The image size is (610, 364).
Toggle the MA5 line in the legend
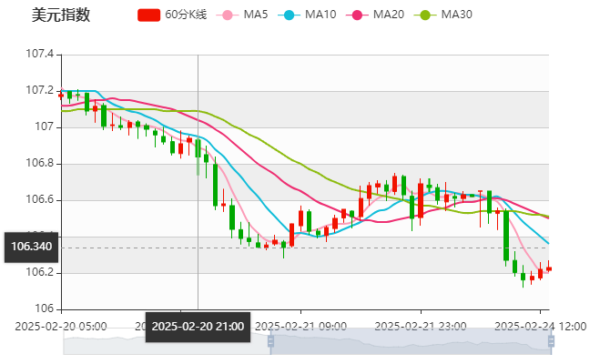(242, 15)
